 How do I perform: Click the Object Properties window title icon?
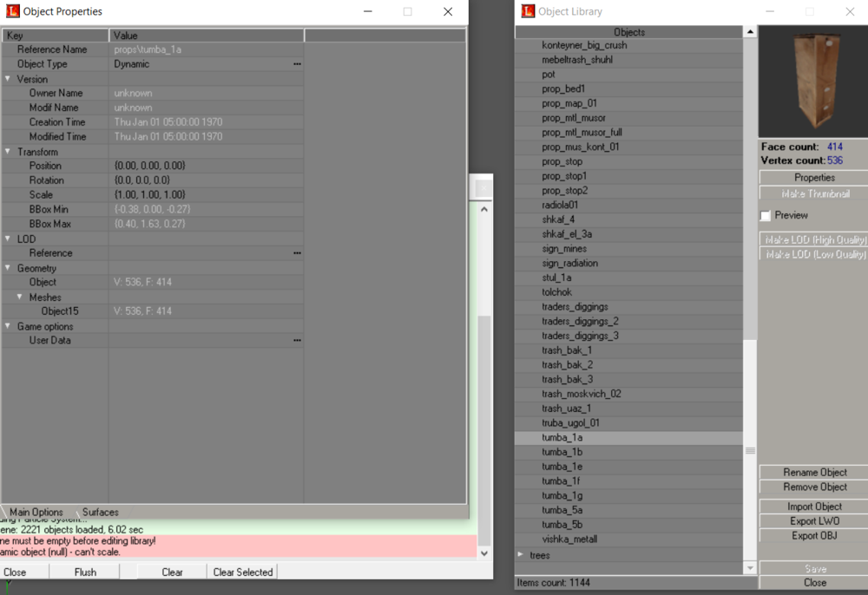click(13, 12)
